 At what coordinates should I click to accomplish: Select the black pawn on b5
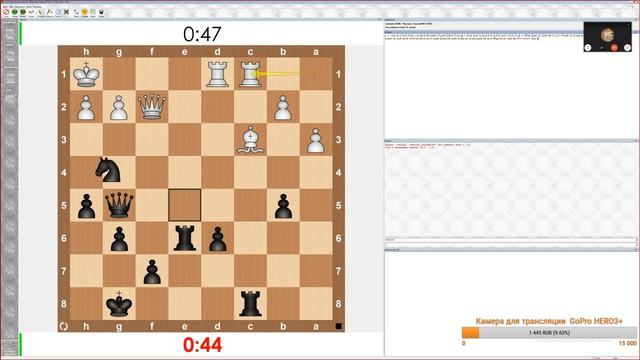point(283,206)
